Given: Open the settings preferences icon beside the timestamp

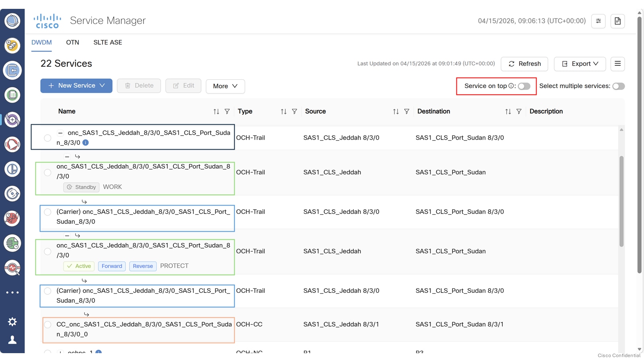Looking at the screenshot, I should pos(599,21).
